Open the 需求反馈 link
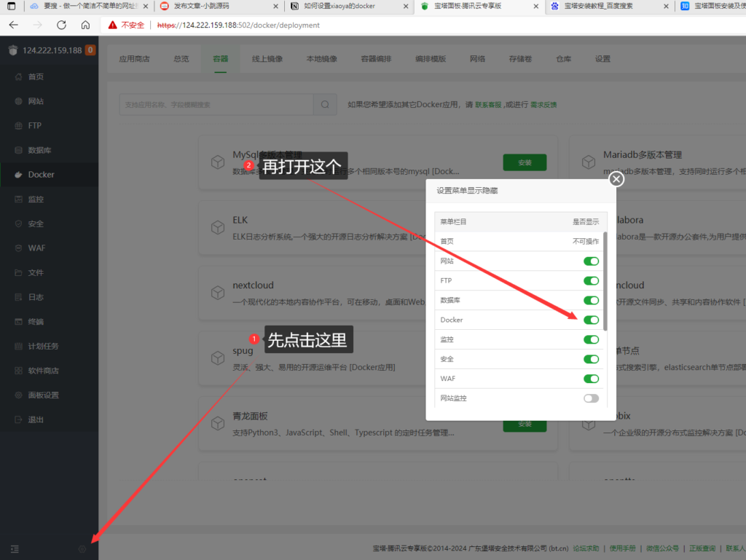The image size is (746, 560). (x=543, y=105)
